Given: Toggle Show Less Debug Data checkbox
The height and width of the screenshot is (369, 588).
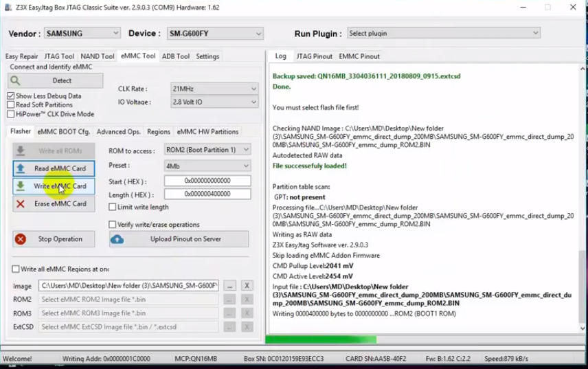Looking at the screenshot, I should coord(11,96).
